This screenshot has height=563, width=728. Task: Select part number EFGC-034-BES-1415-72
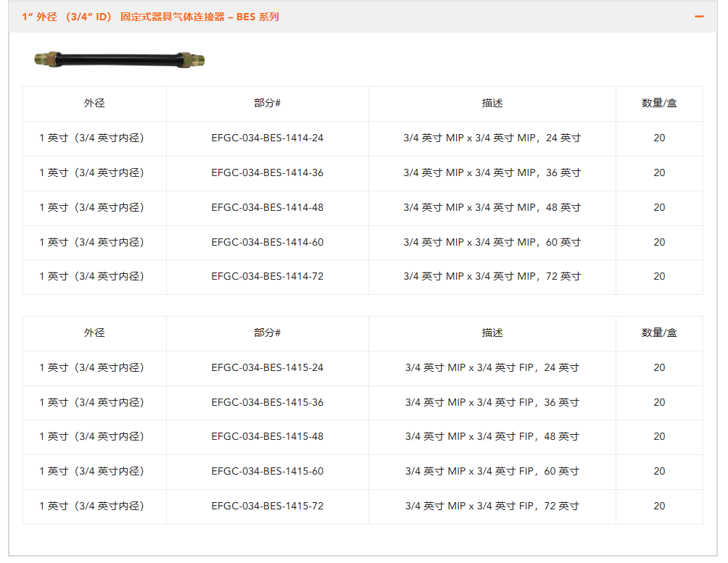(x=268, y=506)
